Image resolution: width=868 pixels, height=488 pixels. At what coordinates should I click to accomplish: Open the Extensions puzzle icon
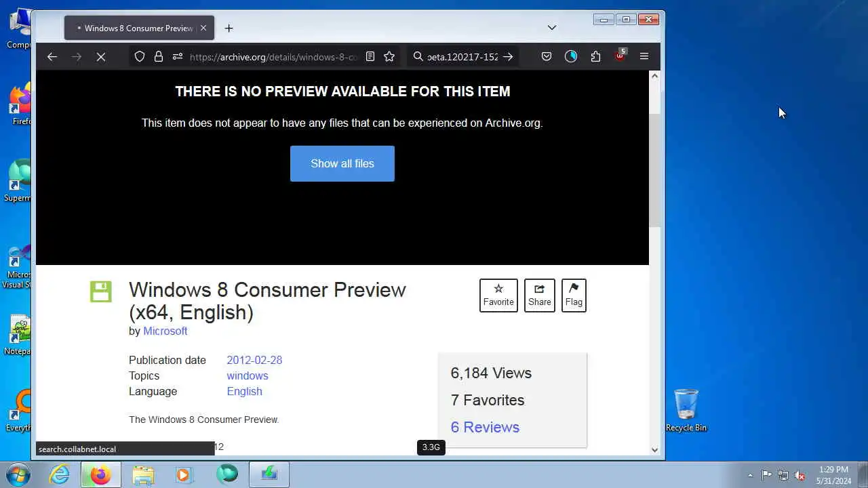coord(595,57)
